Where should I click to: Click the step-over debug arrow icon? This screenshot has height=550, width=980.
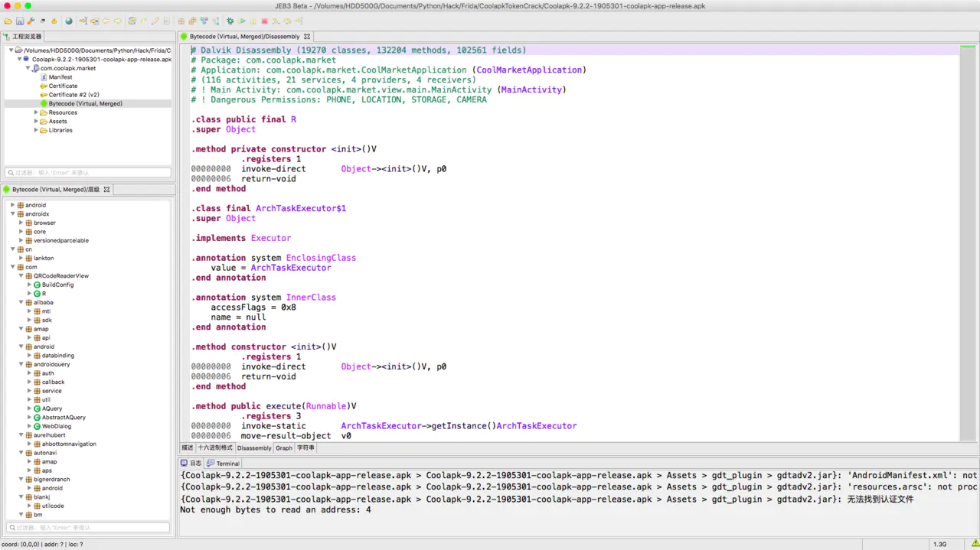tap(287, 21)
